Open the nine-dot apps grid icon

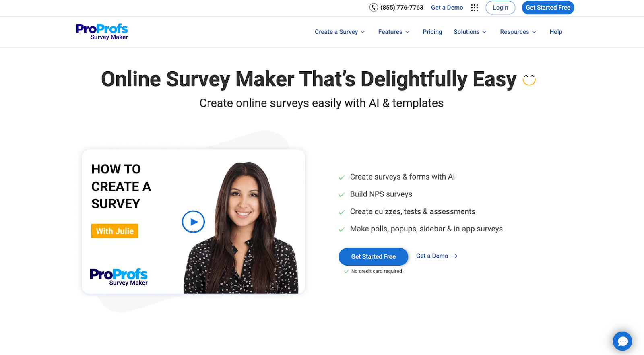475,8
